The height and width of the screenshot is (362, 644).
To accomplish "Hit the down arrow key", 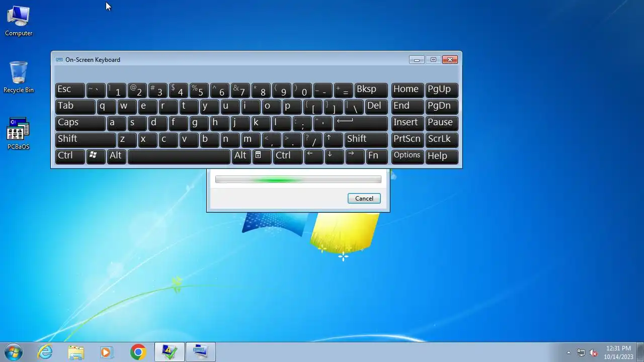I will [334, 156].
